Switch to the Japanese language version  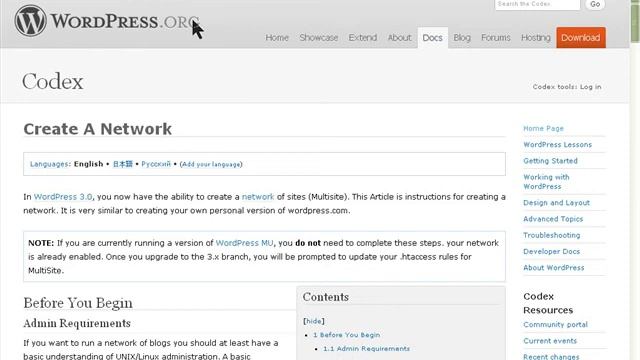click(x=122, y=164)
